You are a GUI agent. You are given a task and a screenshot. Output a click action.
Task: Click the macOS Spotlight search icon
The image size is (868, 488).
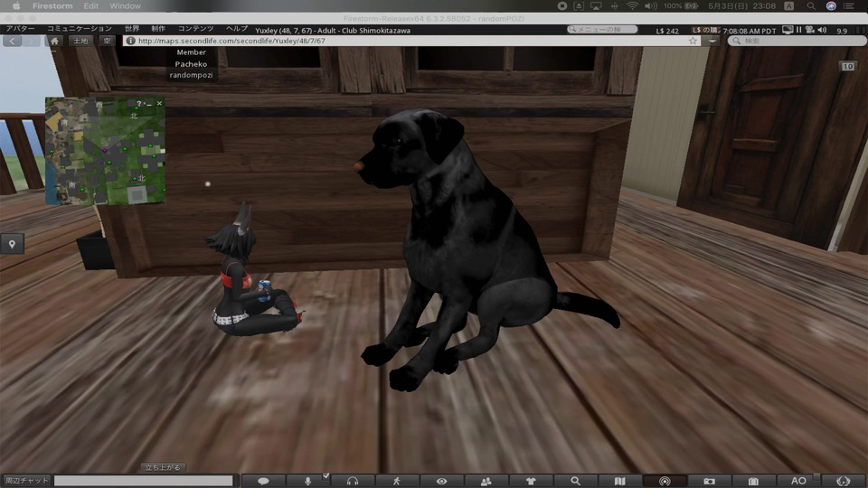(811, 6)
